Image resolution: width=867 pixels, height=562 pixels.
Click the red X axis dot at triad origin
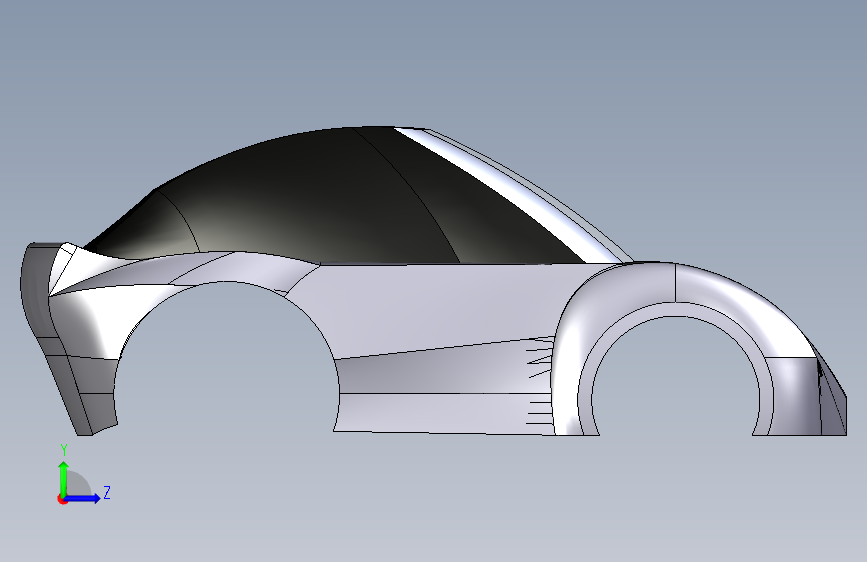point(62,499)
